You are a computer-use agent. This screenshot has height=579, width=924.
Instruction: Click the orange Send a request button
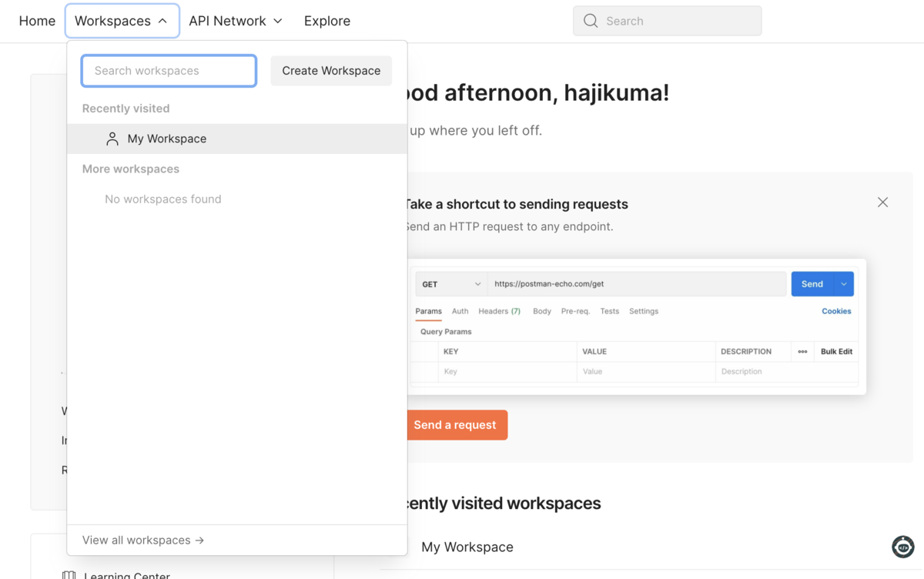click(456, 425)
